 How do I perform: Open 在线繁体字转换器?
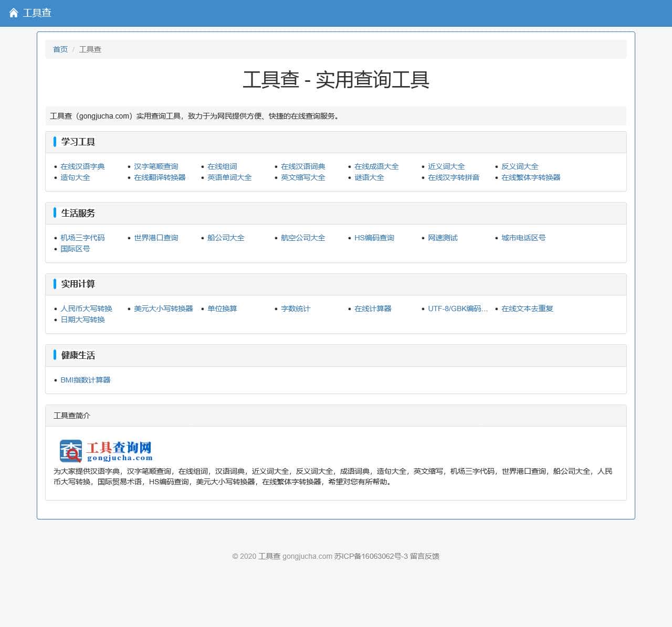click(531, 177)
